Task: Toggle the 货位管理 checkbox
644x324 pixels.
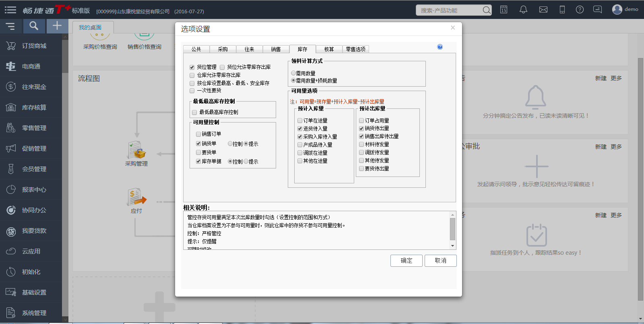Action: 192,67
